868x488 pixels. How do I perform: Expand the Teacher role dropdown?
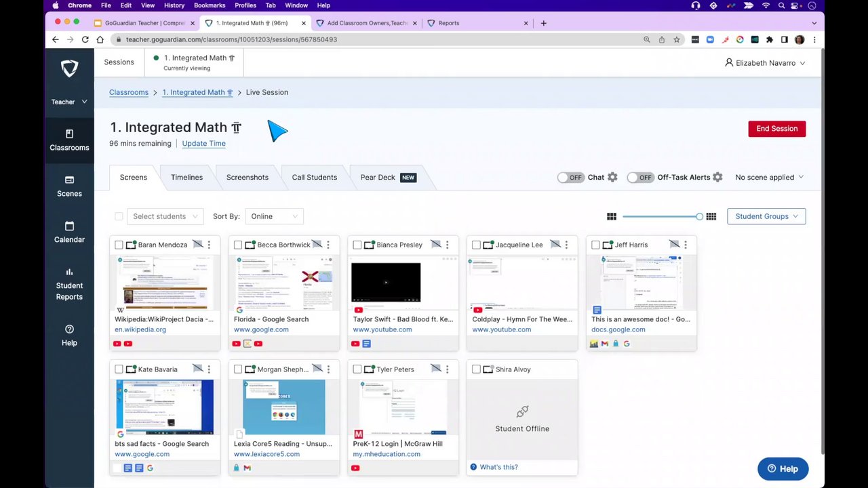point(69,102)
